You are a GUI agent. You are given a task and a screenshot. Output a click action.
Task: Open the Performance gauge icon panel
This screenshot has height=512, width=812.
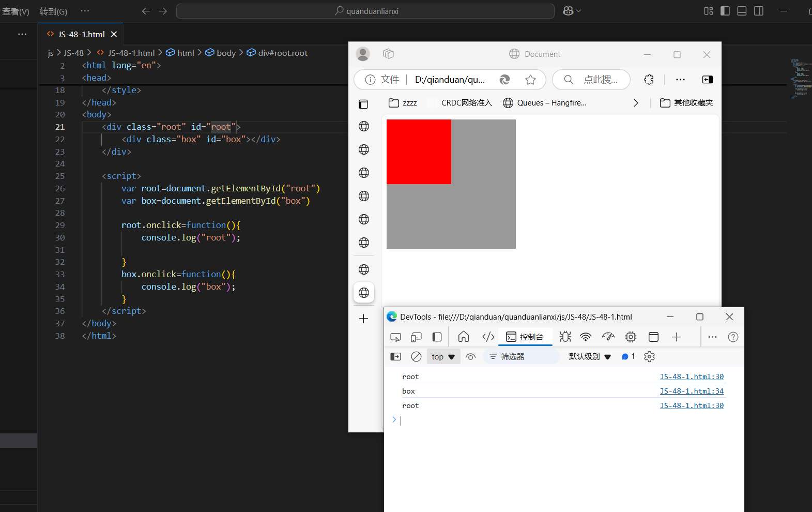point(608,337)
